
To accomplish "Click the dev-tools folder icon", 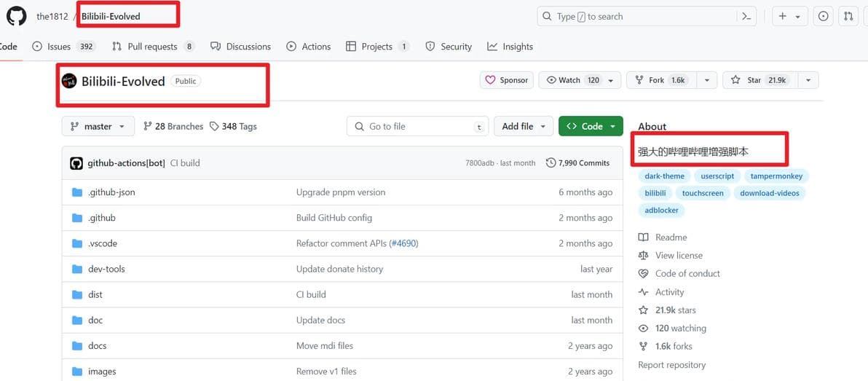I will [x=77, y=269].
